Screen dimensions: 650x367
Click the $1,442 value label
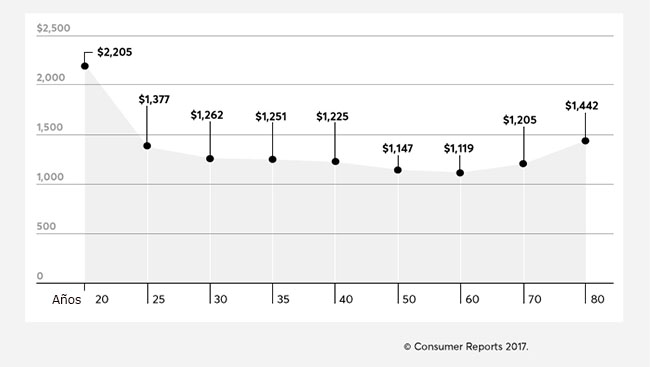582,106
